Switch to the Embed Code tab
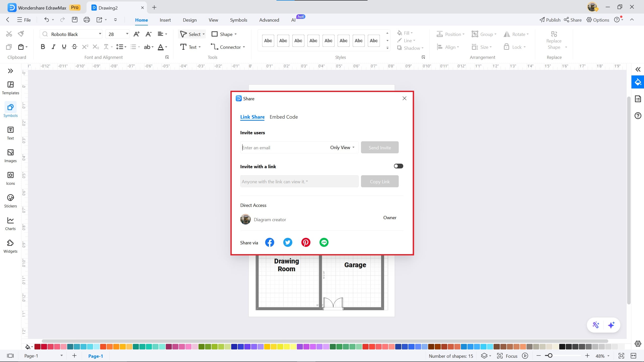 (x=284, y=117)
